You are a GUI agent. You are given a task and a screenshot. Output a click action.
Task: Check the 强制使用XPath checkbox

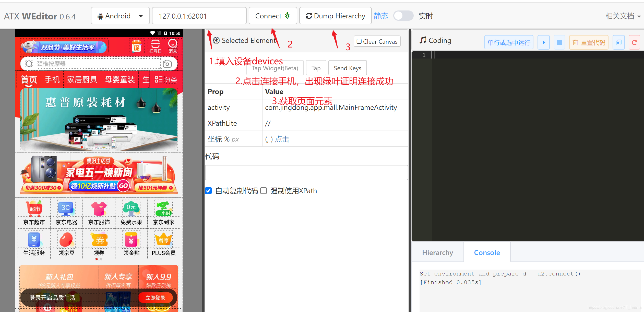click(x=264, y=191)
